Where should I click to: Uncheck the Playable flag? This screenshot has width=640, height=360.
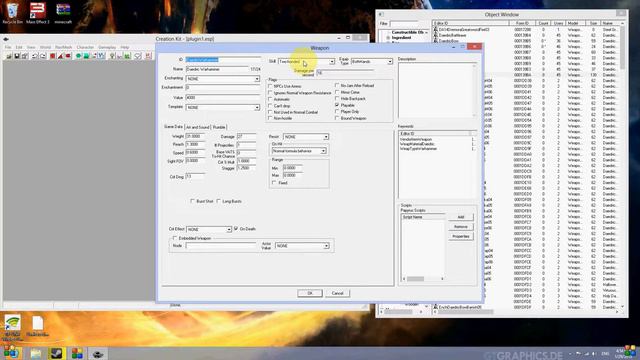point(337,105)
